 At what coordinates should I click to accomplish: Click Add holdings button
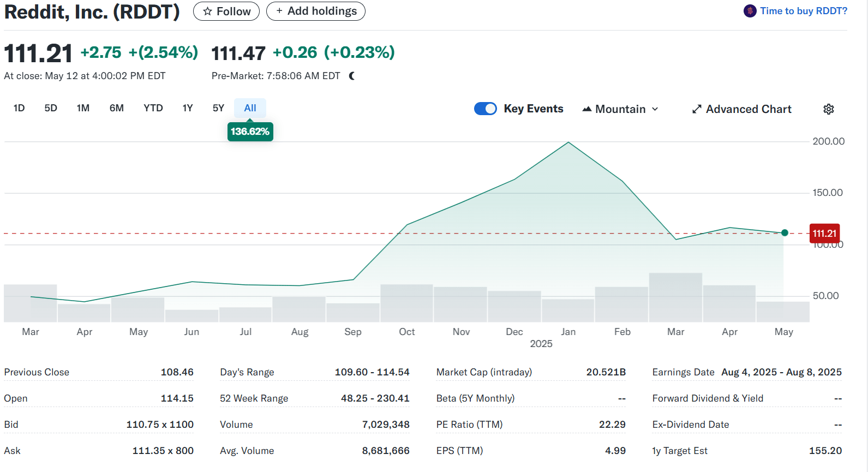(316, 11)
